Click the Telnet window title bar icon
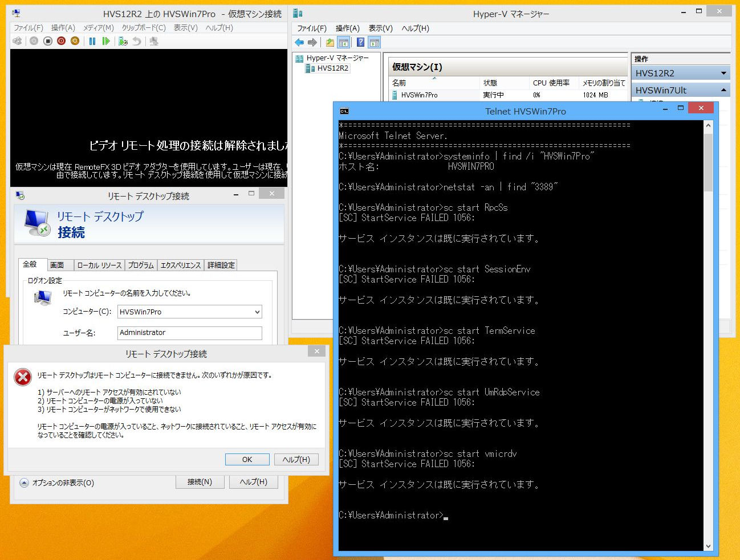Viewport: 740px width, 560px height. (344, 111)
